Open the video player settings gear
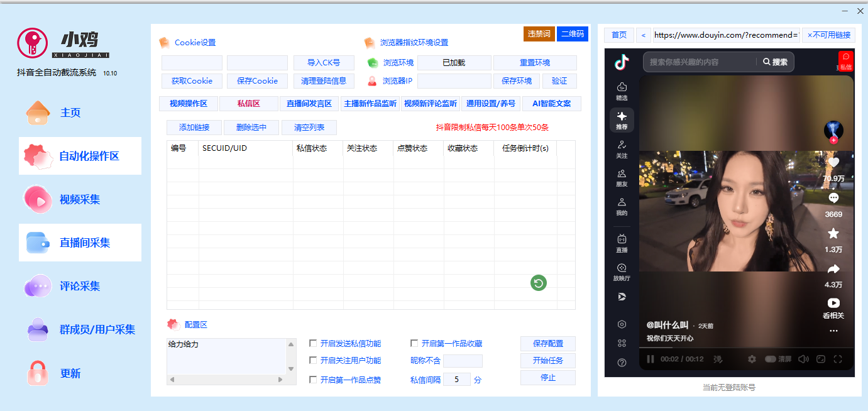 [752, 359]
